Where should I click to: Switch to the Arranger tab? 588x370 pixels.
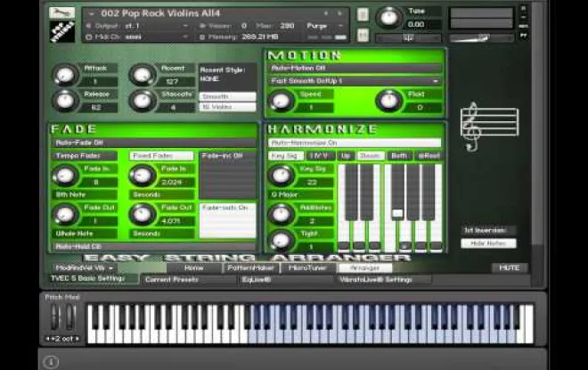coord(365,268)
